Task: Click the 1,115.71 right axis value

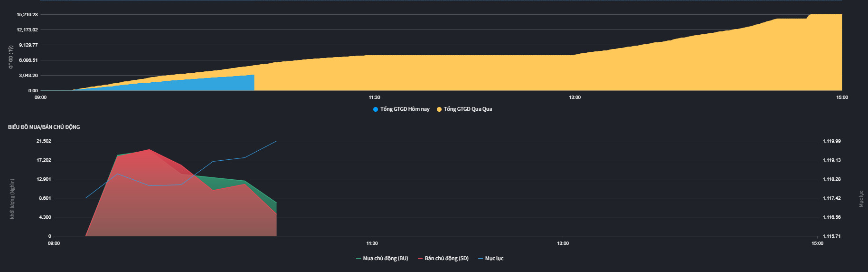Action: coord(831,236)
